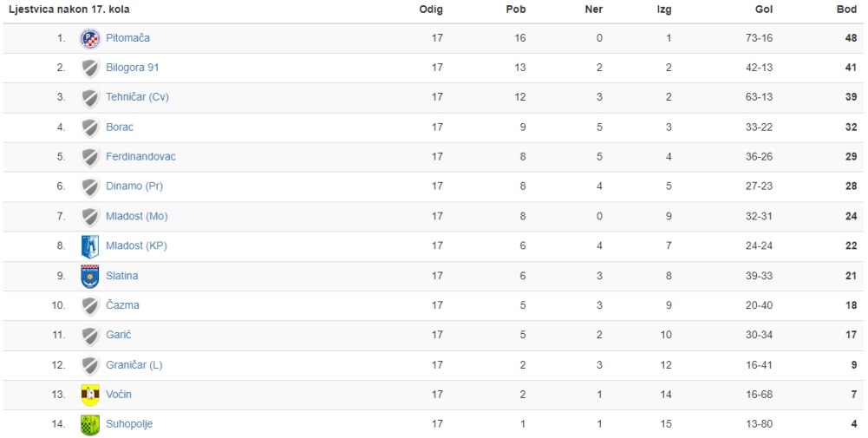Click the Graničar (L) grey shield icon

(x=90, y=365)
